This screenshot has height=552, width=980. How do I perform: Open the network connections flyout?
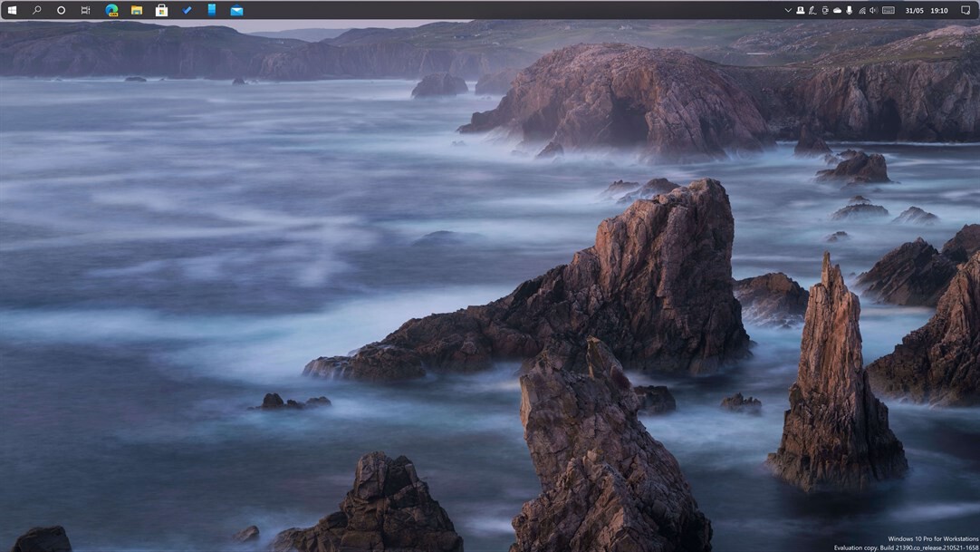(861, 10)
